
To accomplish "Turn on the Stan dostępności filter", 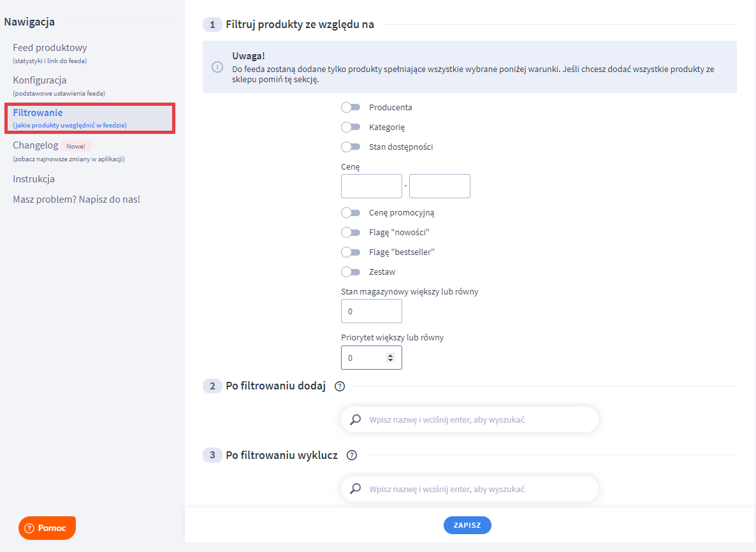I will point(351,147).
